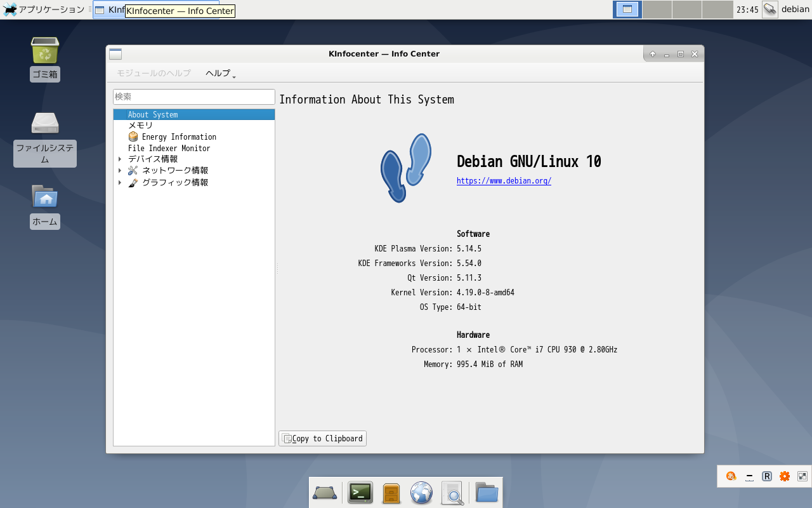Click the KInfocenter taskbar button
The image size is (812, 508).
click(156, 10)
